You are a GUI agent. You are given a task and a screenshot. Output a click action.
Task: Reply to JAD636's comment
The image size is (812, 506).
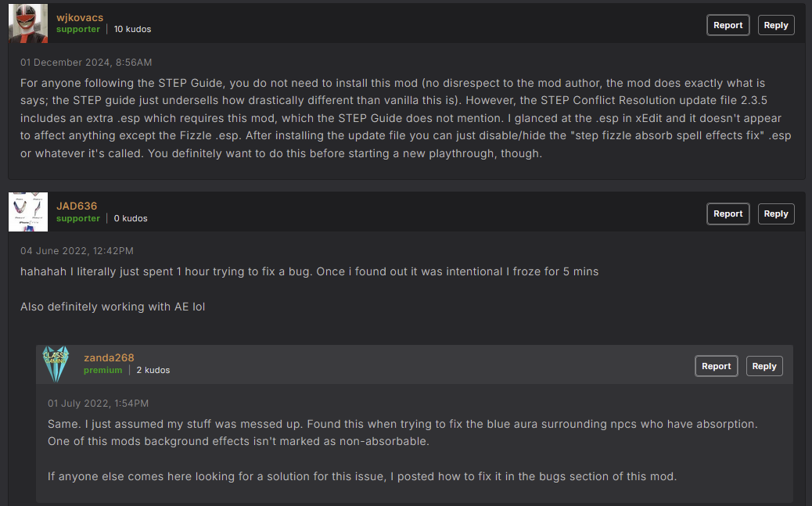775,214
